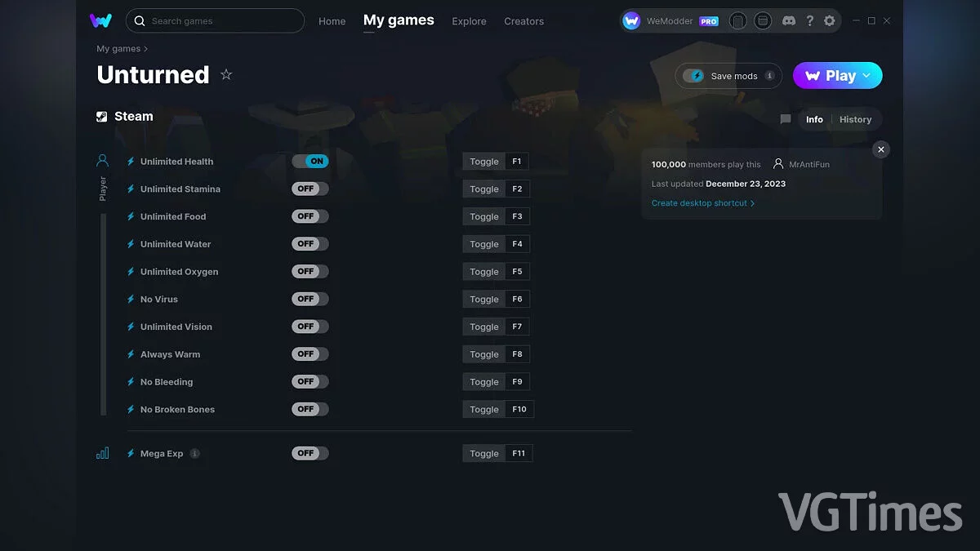This screenshot has height=551, width=980.
Task: Open the overlay icon beside Discord
Action: pyautogui.click(x=763, y=20)
